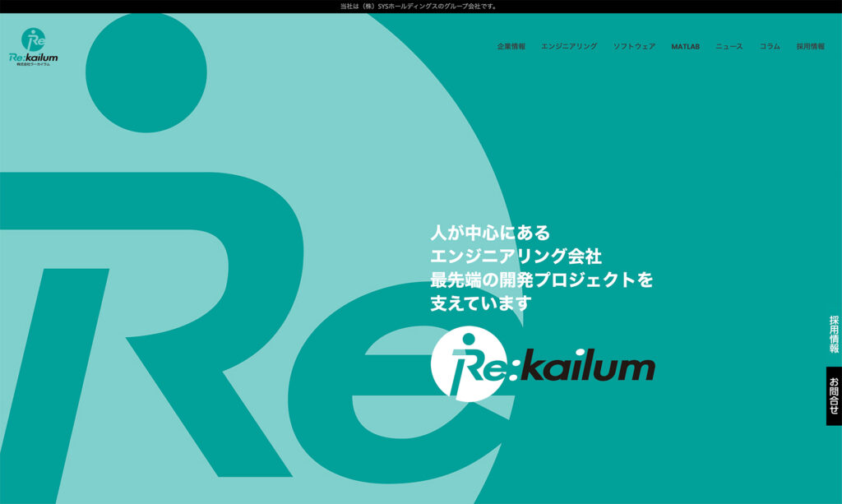Click the large Re:kailum hero logo
The width and height of the screenshot is (842, 504).
(543, 364)
